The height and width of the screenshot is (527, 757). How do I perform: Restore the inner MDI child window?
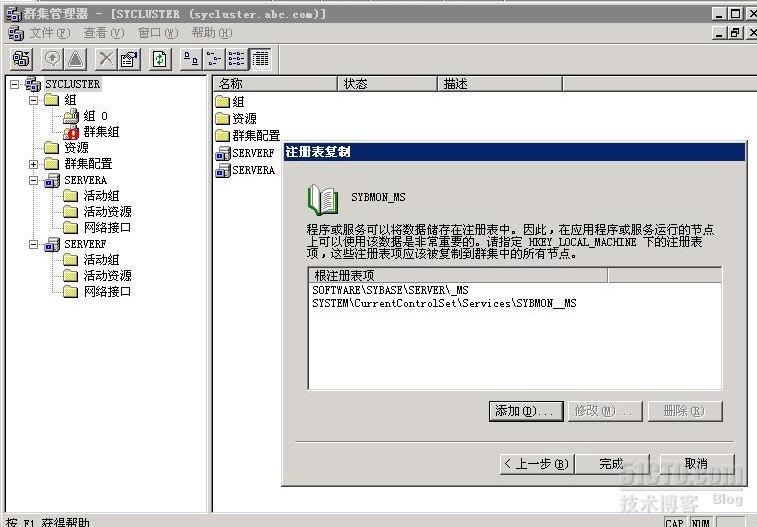coord(735,33)
